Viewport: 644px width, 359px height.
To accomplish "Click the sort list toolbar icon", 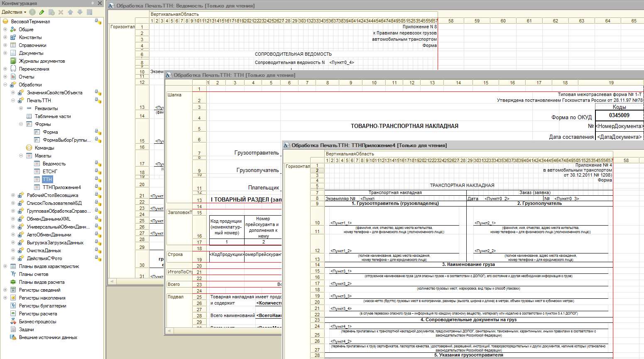I will pyautogui.click(x=89, y=12).
